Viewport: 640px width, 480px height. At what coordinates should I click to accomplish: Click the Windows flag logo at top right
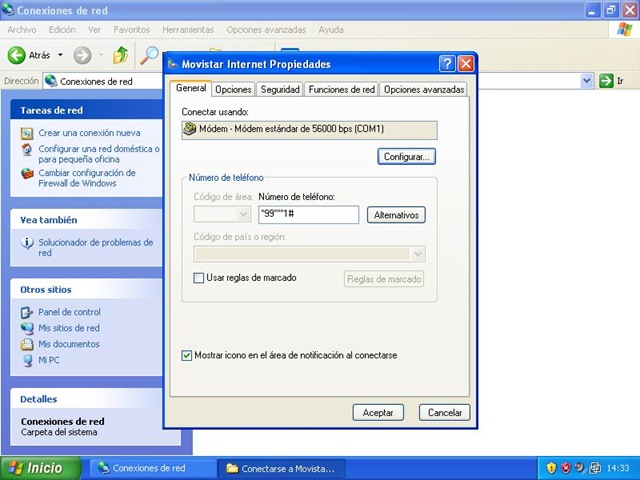tap(624, 30)
